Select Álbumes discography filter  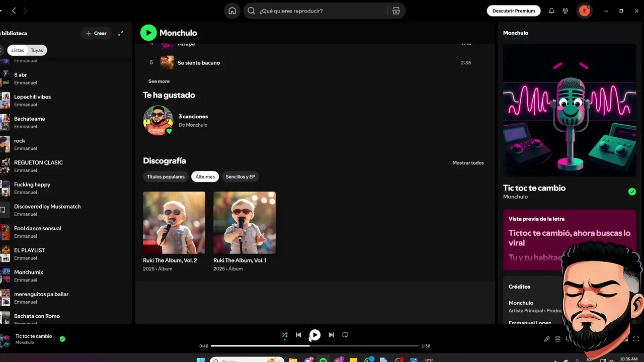[205, 176]
